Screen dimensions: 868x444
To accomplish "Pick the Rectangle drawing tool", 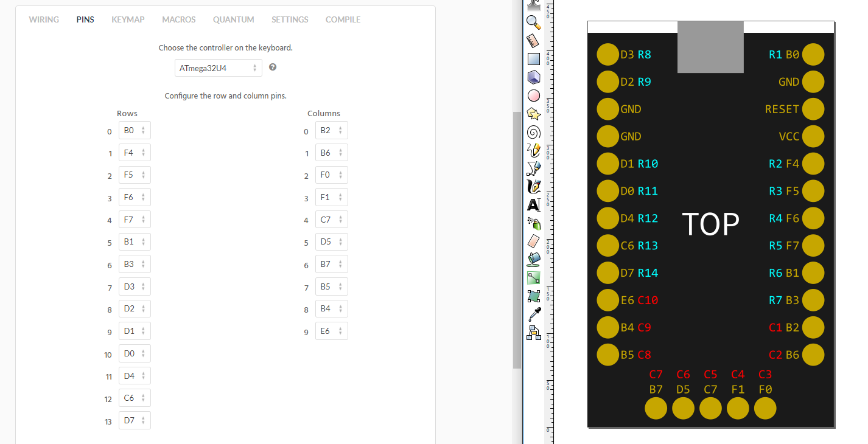I will [533, 59].
